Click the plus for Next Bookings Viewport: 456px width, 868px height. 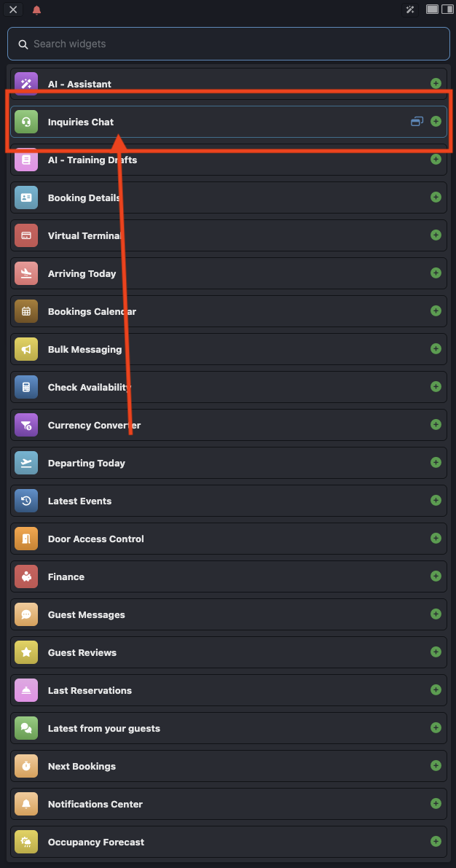(x=436, y=765)
